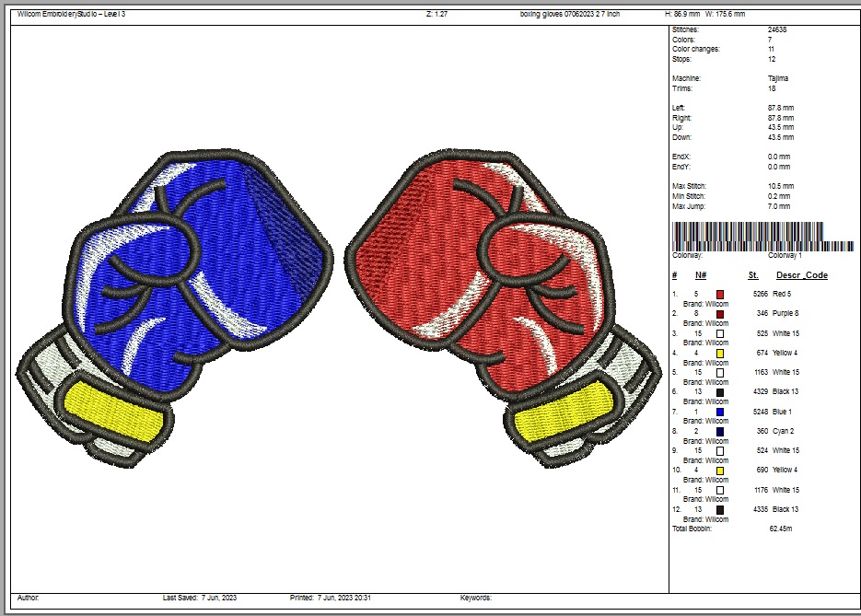
Task: Click the design barcode
Action: (762, 237)
